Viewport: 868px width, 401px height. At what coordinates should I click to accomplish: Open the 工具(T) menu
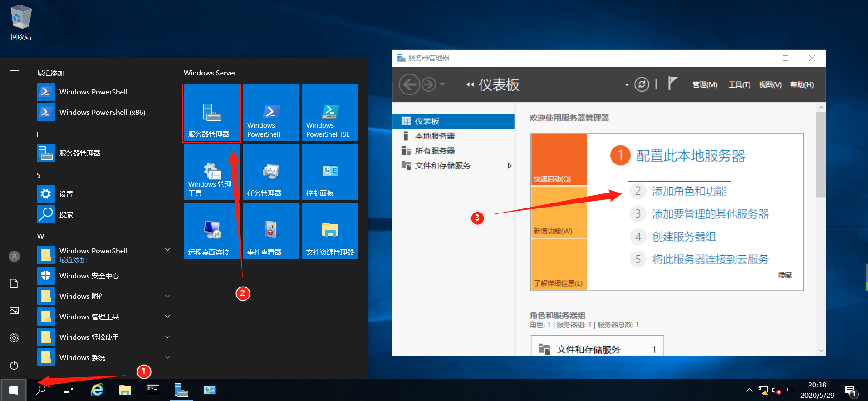click(739, 85)
